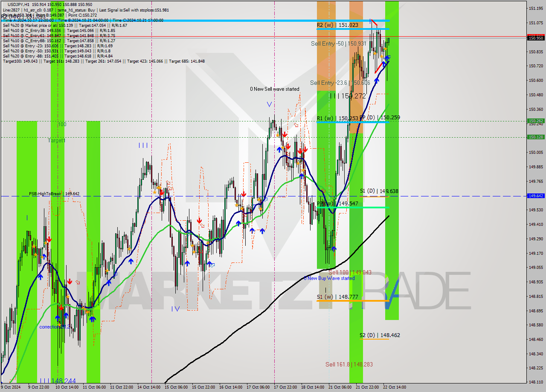The width and height of the screenshot is (546, 392).
Task: Click the 'Target100: 149.043' text
Action: 20,61
